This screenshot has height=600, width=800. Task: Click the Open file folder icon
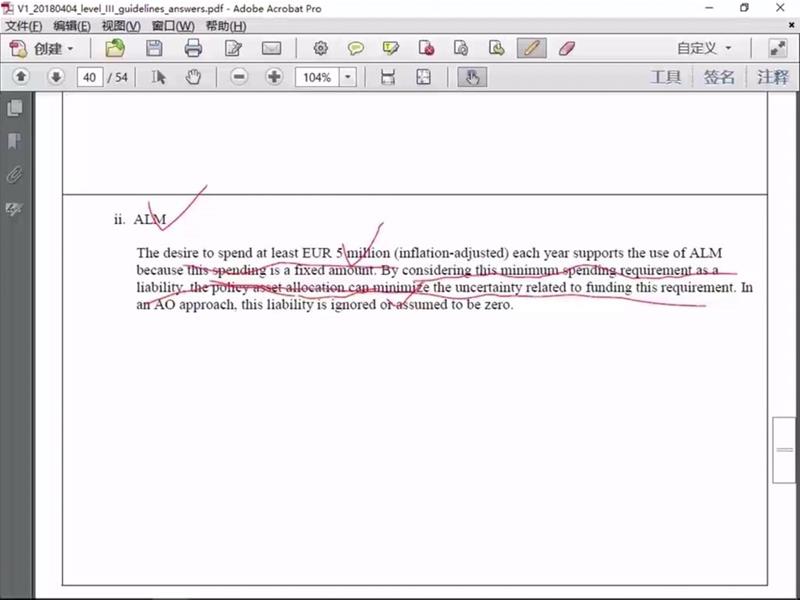[x=115, y=48]
